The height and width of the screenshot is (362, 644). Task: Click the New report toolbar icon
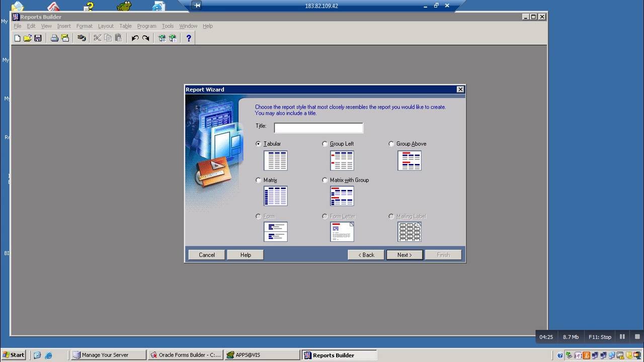pos(17,38)
